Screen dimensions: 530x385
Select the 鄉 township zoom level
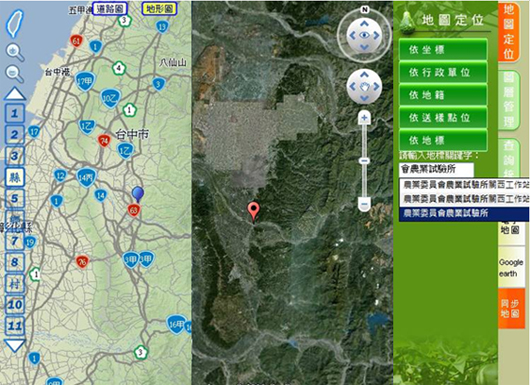(x=15, y=220)
